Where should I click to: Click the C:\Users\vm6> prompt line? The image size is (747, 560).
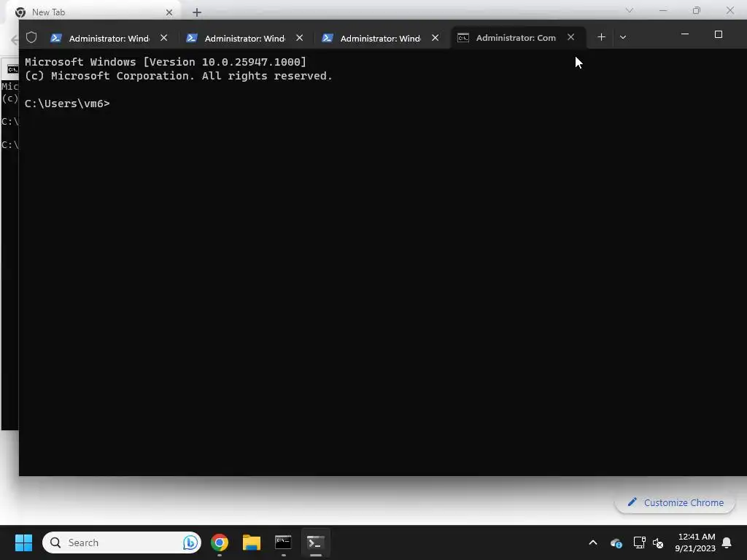tap(67, 104)
